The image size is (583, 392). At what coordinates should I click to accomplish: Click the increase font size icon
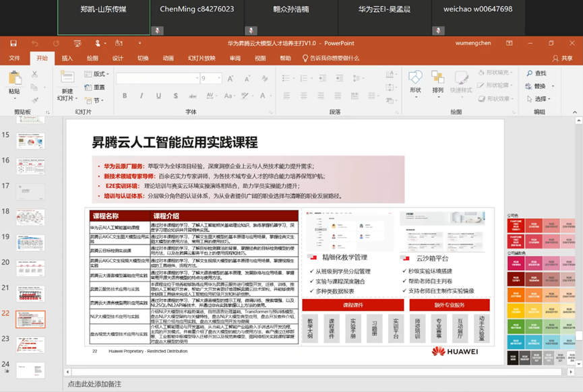(x=231, y=78)
